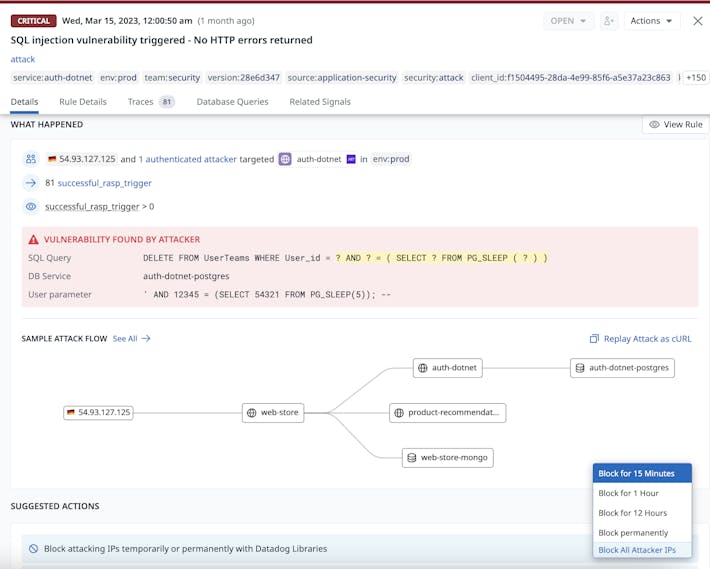
Task: Click the auth-dotnet-postgres database node
Action: pyautogui.click(x=622, y=368)
